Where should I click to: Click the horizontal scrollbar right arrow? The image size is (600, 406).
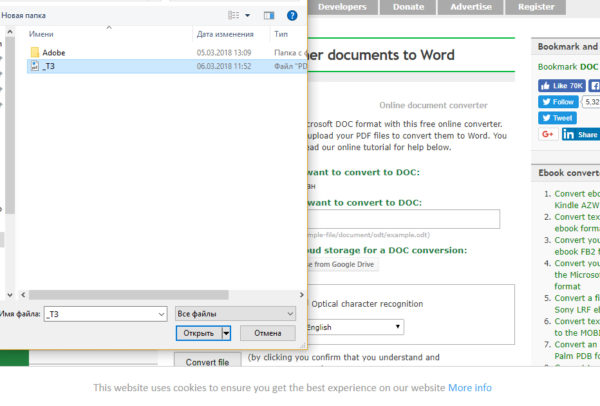coord(302,295)
